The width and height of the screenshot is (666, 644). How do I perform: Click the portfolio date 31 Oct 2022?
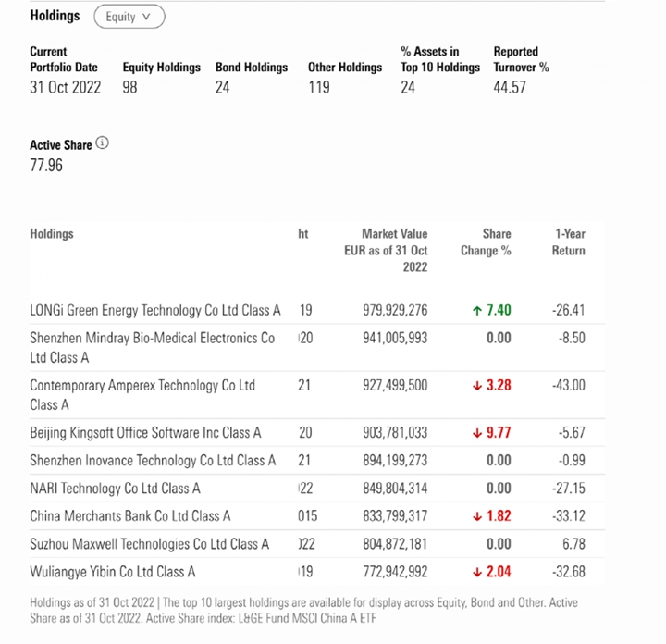pyautogui.click(x=66, y=88)
